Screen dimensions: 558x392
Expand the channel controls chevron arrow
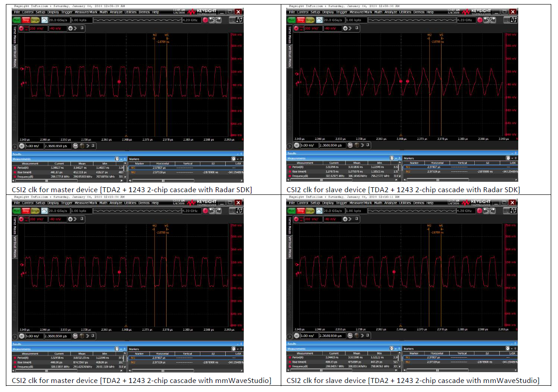(x=76, y=28)
